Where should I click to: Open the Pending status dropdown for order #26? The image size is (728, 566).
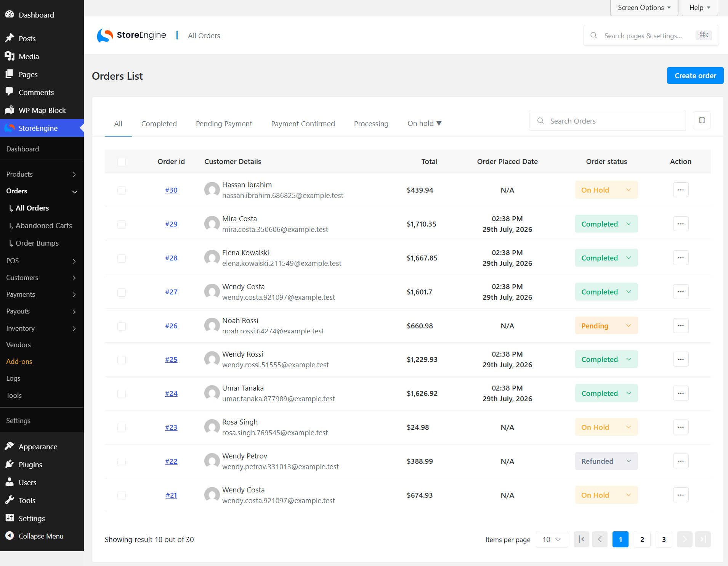click(606, 326)
